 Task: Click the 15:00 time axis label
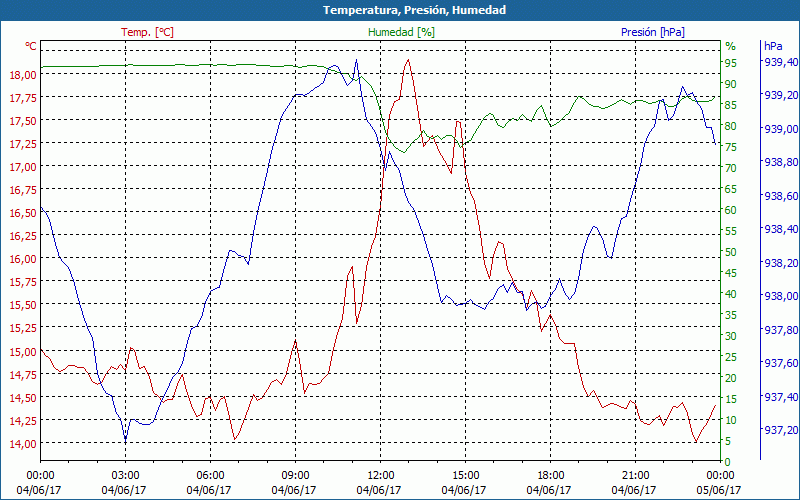click(x=465, y=476)
